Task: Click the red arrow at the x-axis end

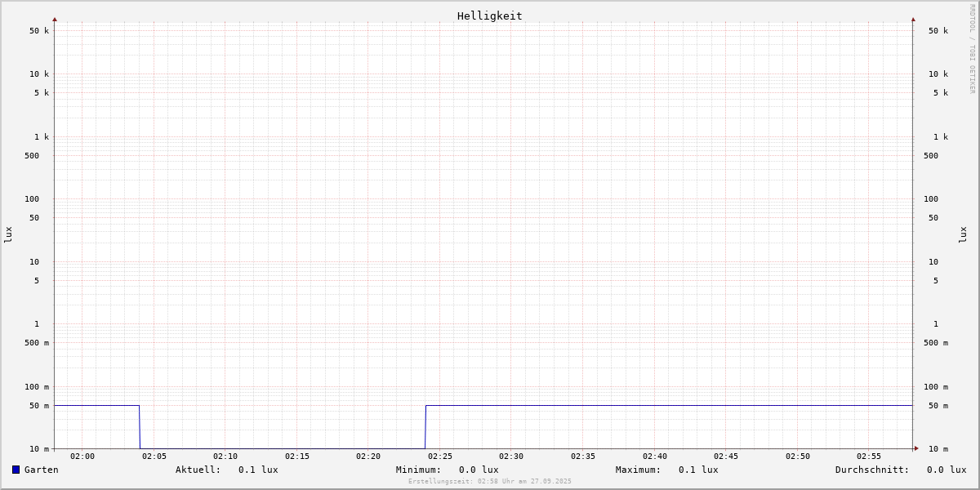Action: pos(916,448)
